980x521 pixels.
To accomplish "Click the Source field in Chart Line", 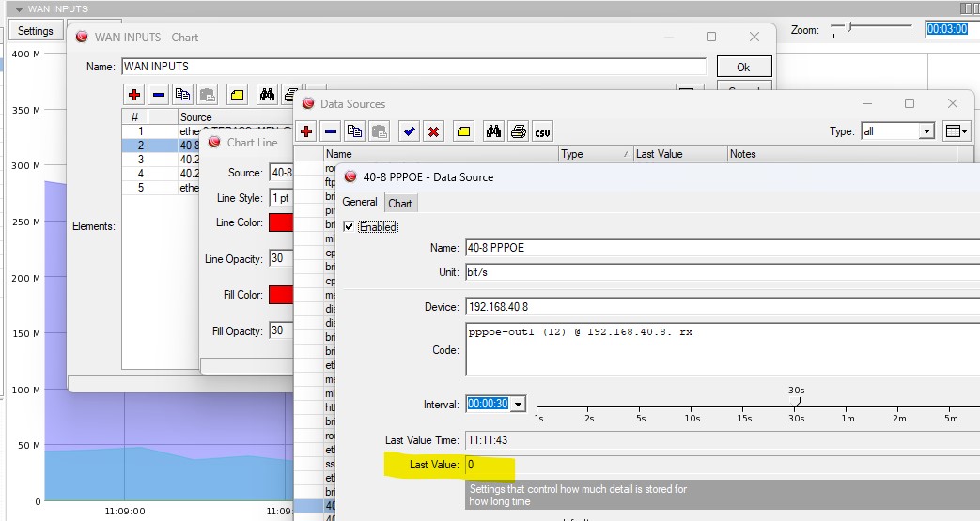I will (x=281, y=173).
